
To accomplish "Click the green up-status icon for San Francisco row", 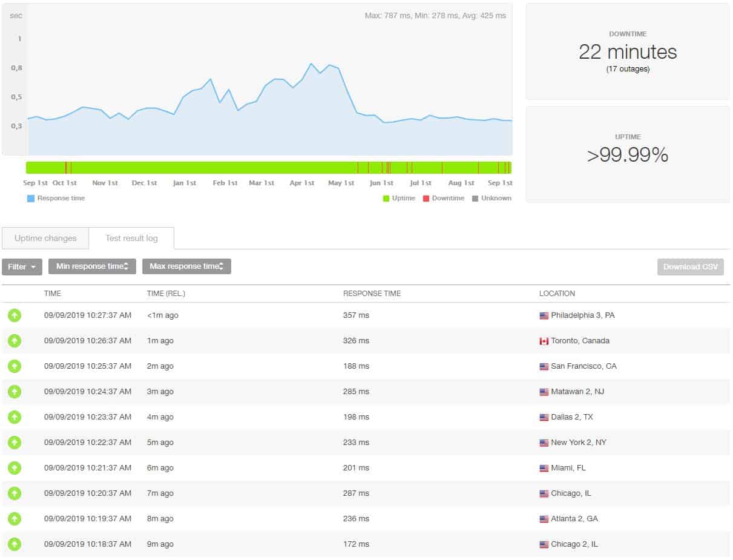I will coord(15,366).
